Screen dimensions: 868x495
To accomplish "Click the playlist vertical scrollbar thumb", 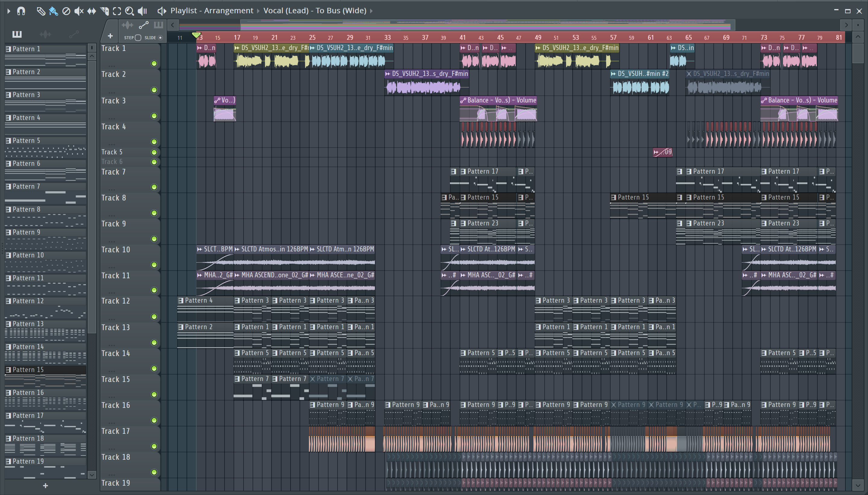I will [x=858, y=53].
